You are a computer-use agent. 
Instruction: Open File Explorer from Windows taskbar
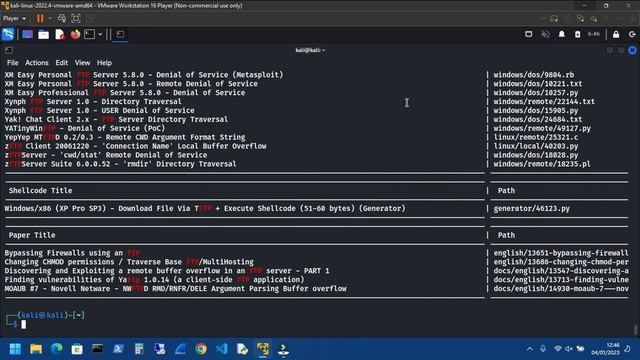(x=36, y=349)
